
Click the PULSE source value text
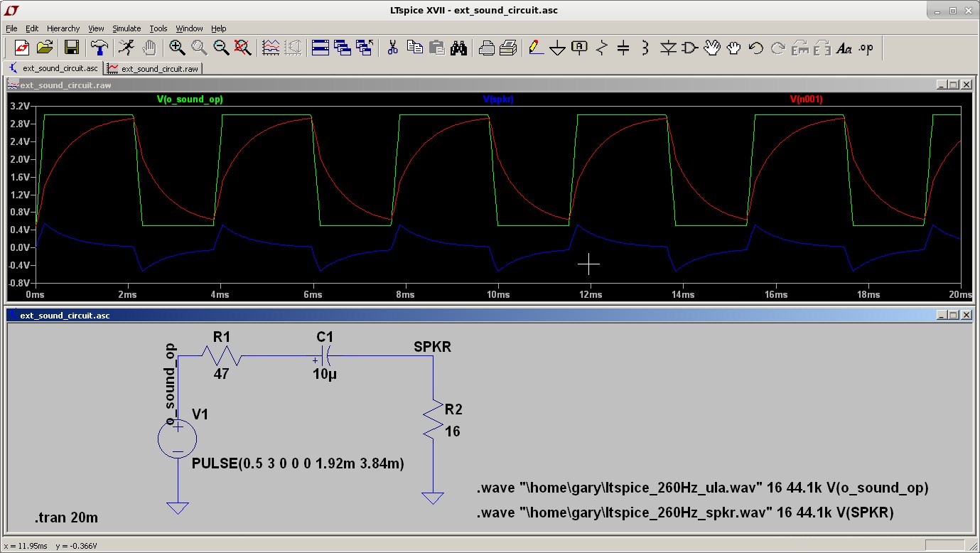[298, 463]
